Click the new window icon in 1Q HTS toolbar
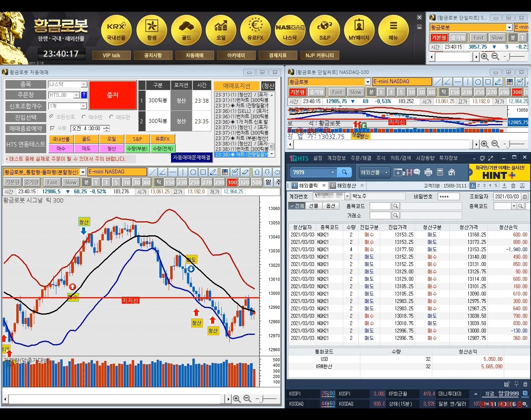Image resolution: width=531 pixels, height=420 pixels. (x=398, y=172)
